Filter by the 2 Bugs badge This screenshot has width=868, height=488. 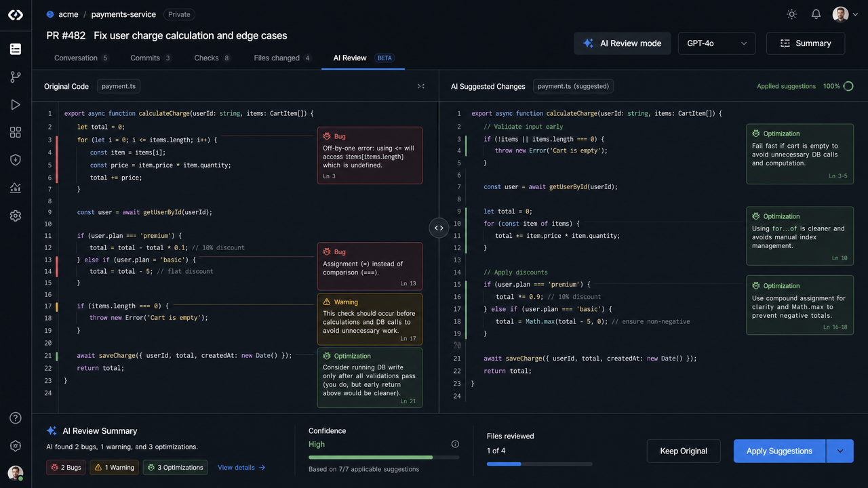(x=66, y=468)
